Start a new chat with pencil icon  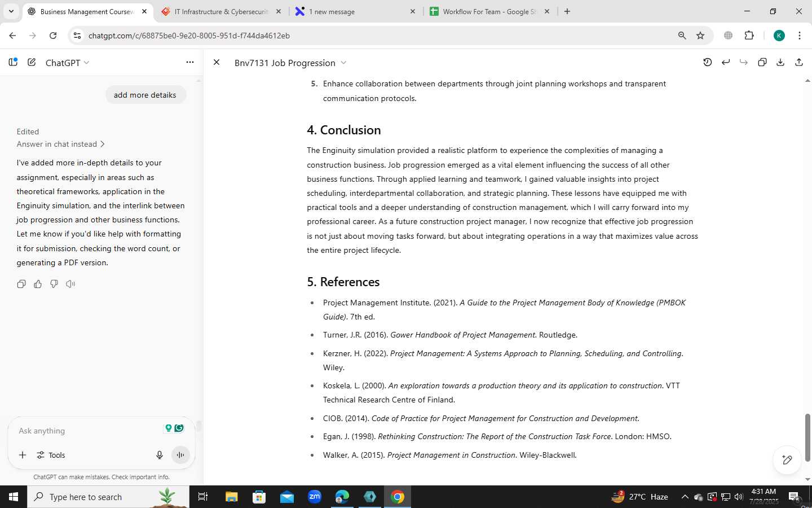coord(32,62)
